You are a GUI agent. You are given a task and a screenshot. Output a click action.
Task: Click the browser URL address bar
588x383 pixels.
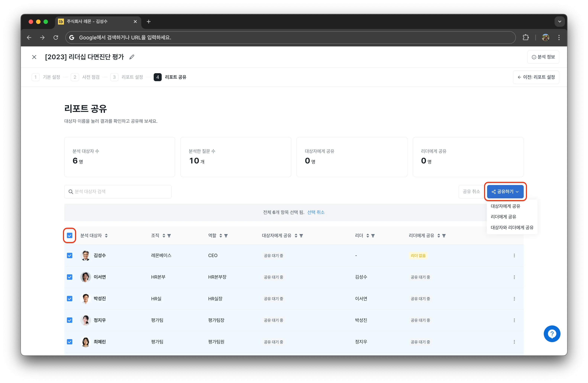[x=290, y=37]
